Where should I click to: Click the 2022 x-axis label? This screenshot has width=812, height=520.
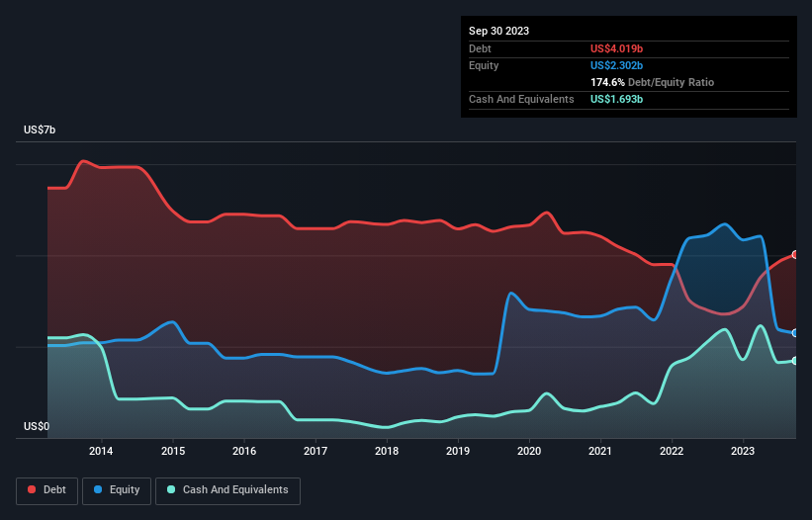672,451
